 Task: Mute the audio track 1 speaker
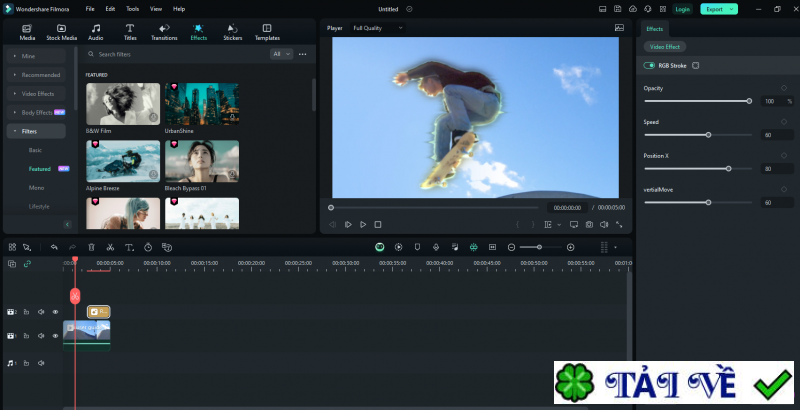pyautogui.click(x=41, y=362)
